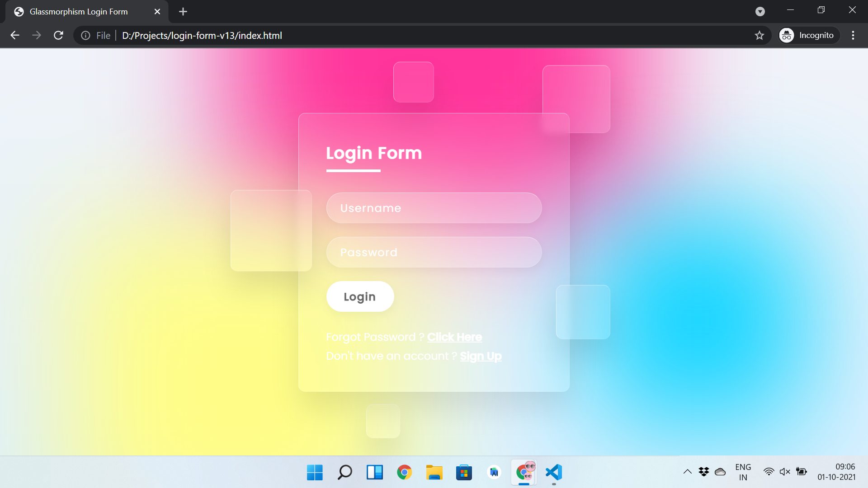Close the Glassmorphism Login Form tab

(157, 12)
